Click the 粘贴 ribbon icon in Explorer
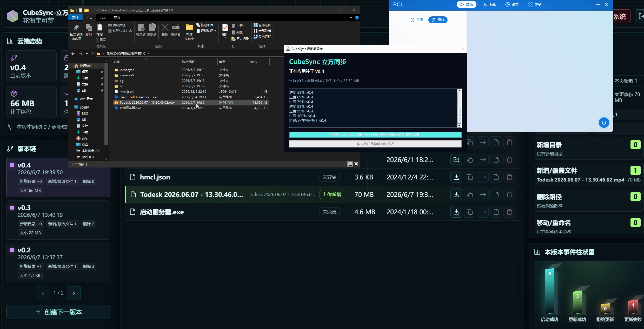 click(99, 30)
